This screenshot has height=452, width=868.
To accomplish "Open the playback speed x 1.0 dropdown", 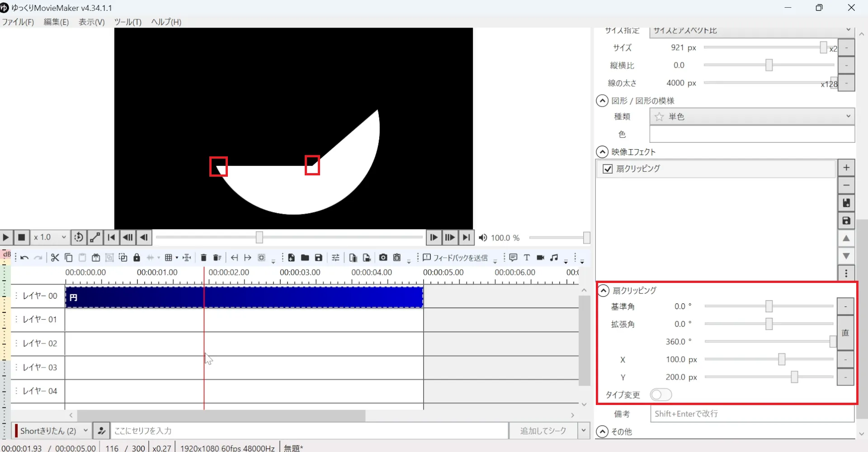I will click(x=50, y=237).
